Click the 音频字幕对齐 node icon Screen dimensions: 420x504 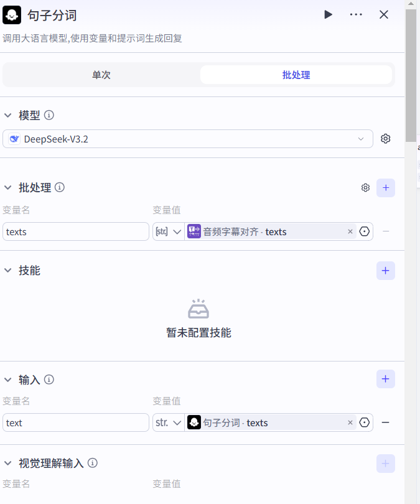pyautogui.click(x=194, y=231)
